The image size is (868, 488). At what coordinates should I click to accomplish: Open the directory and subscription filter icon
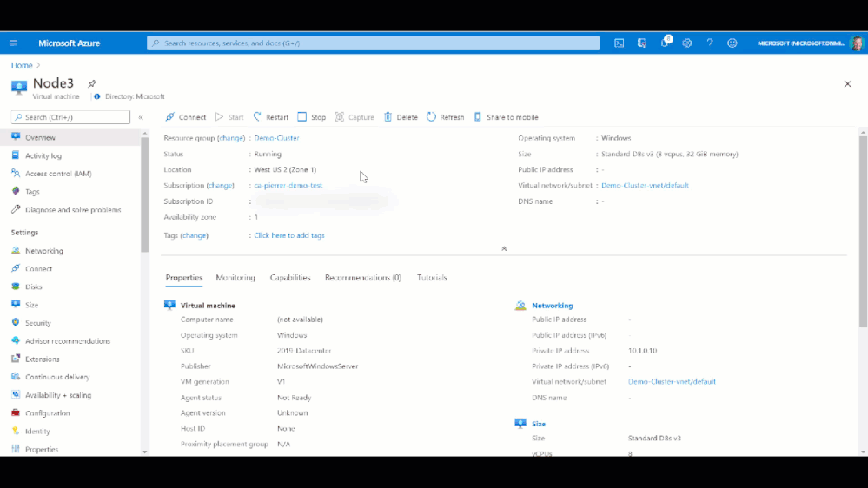[x=641, y=43]
